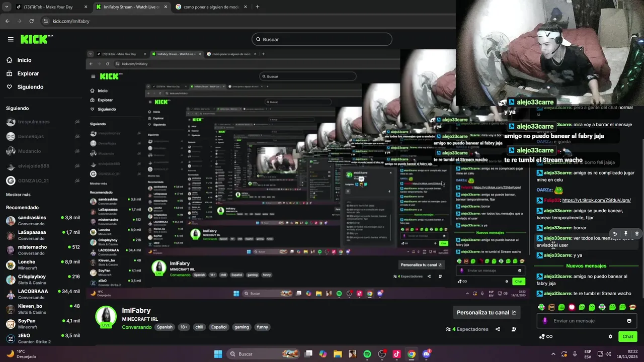Reply to the hovered chat message
This screenshot has height=362, width=644.
(615, 234)
